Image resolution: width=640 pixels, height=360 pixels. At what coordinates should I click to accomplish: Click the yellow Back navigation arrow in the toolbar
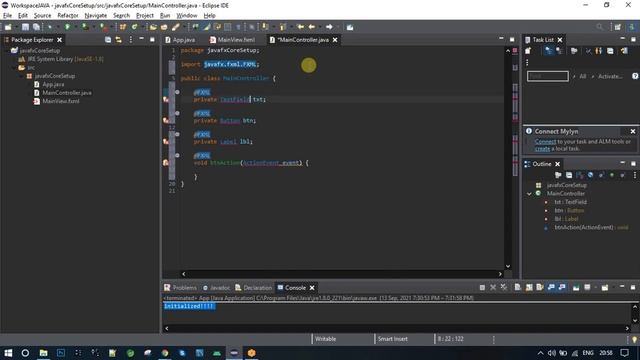click(312, 27)
